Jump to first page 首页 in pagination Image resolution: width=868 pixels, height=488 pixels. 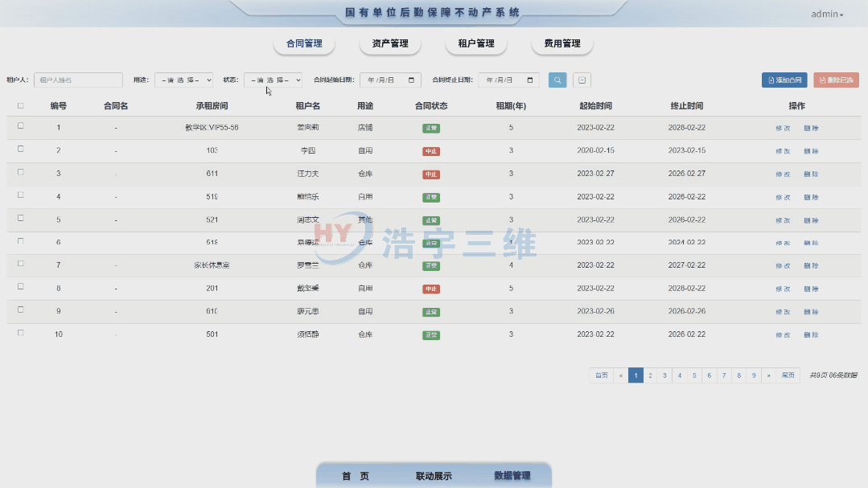(x=601, y=375)
